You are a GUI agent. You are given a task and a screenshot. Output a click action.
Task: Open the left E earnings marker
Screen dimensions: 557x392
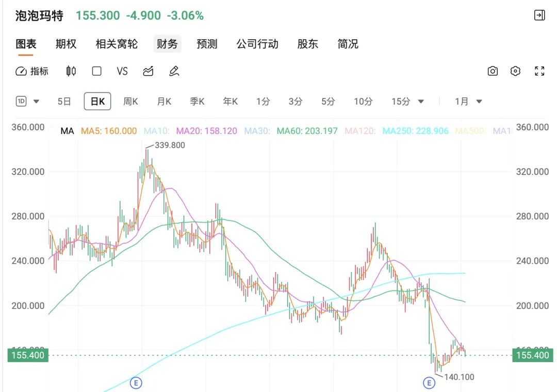tap(136, 383)
